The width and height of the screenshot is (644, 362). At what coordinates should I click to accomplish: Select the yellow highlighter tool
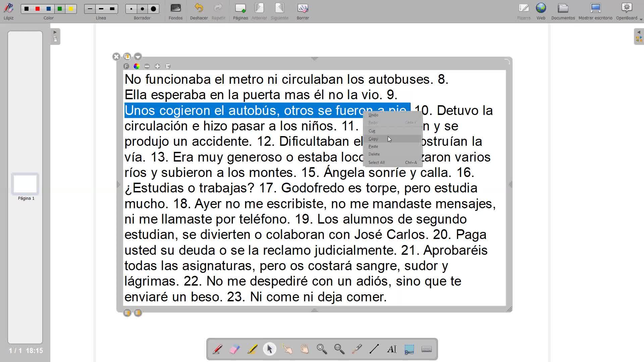(x=252, y=349)
